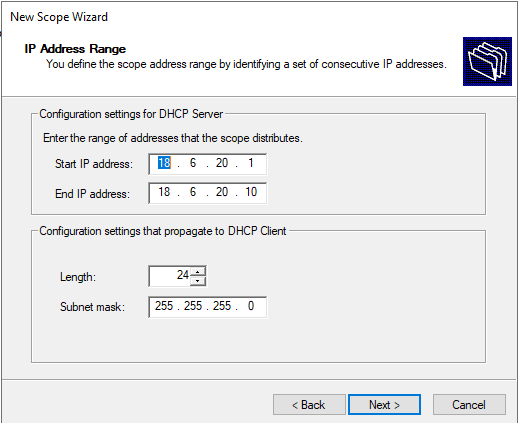Return to previous page with Back button
Viewport: 527px width, 423px height.
[309, 405]
